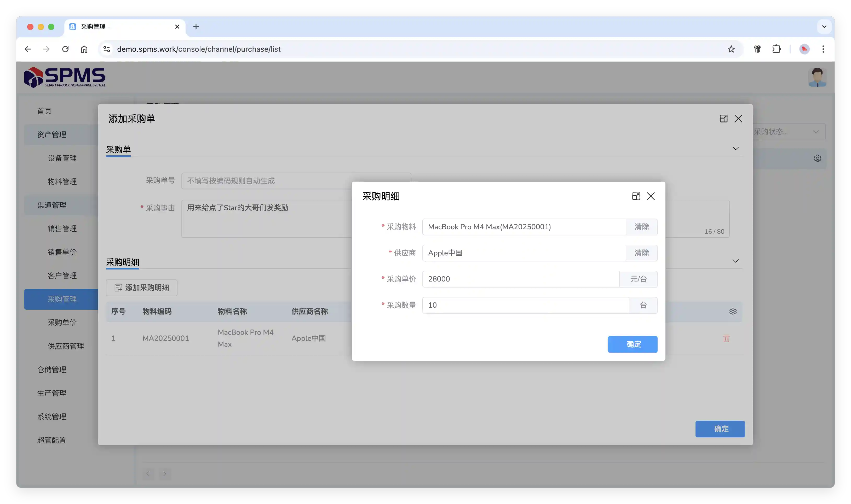Image resolution: width=851 pixels, height=504 pixels.
Task: Collapse the 采购单 section chevron
Action: click(735, 148)
